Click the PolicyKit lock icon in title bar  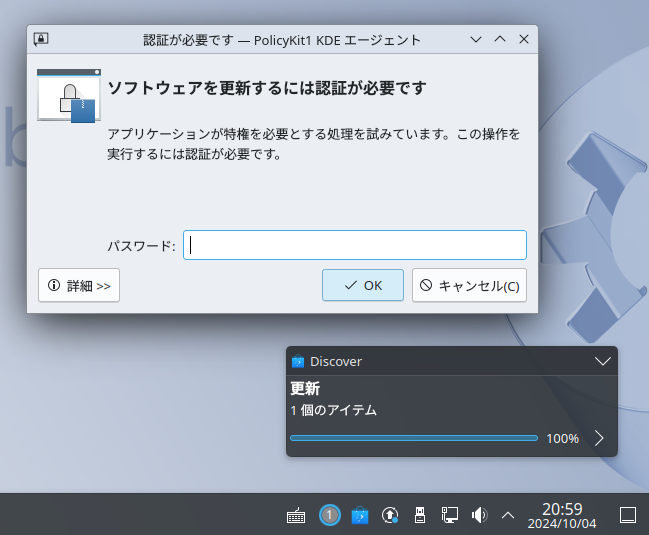click(x=41, y=39)
